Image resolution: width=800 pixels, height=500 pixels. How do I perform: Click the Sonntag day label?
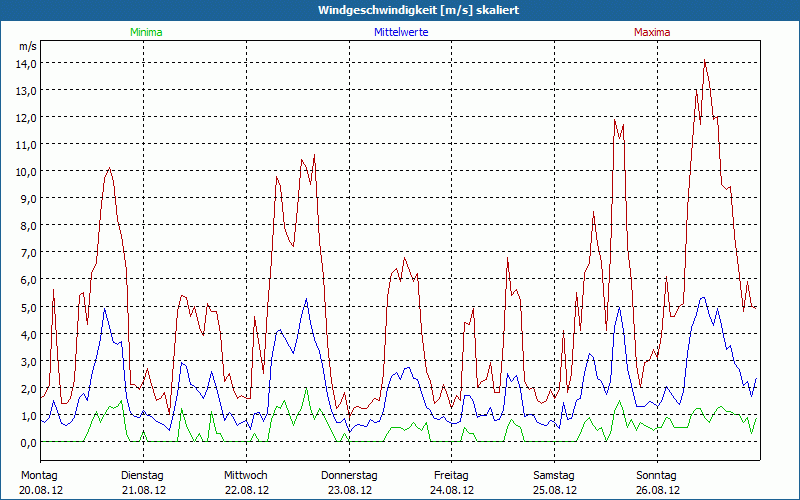tap(657, 475)
